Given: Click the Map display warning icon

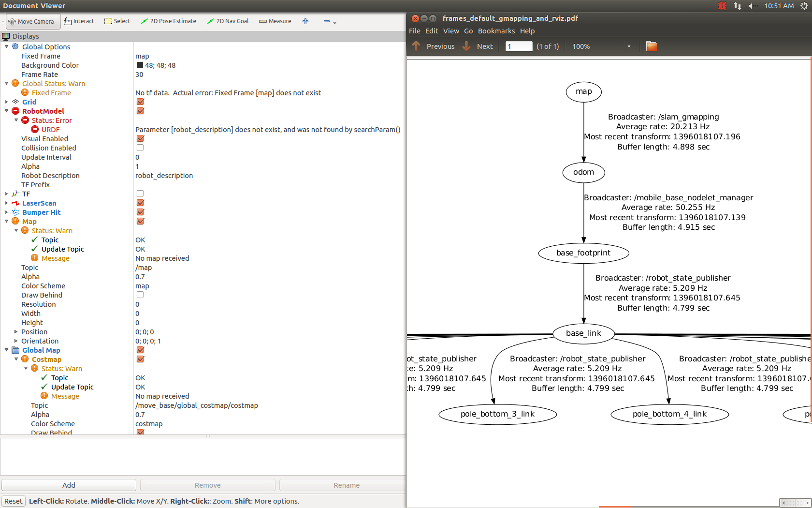Looking at the screenshot, I should pyautogui.click(x=15, y=221).
